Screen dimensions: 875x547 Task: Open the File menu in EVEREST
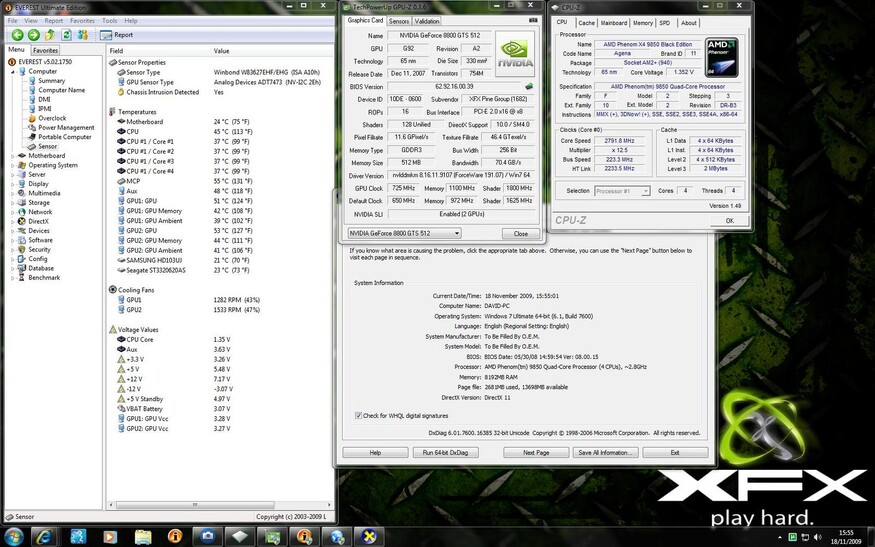tap(12, 21)
